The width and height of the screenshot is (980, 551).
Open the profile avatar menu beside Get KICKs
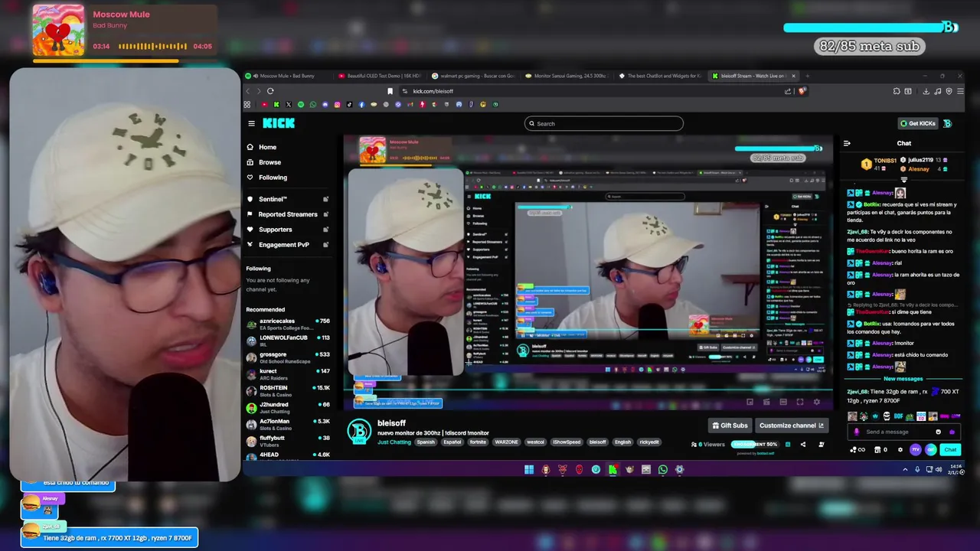[947, 123]
